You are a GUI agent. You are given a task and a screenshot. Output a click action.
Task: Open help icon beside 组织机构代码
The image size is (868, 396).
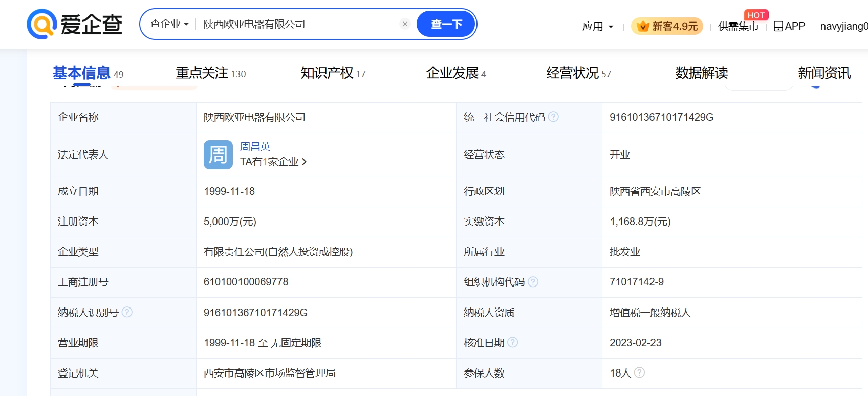(533, 282)
